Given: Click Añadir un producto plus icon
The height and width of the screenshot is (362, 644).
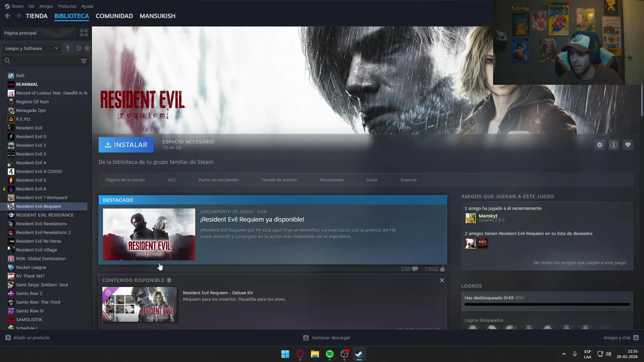Looking at the screenshot, I should (x=8, y=337).
